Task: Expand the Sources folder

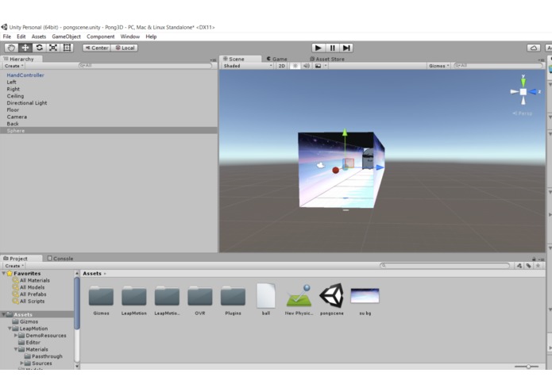Action: tap(21, 363)
